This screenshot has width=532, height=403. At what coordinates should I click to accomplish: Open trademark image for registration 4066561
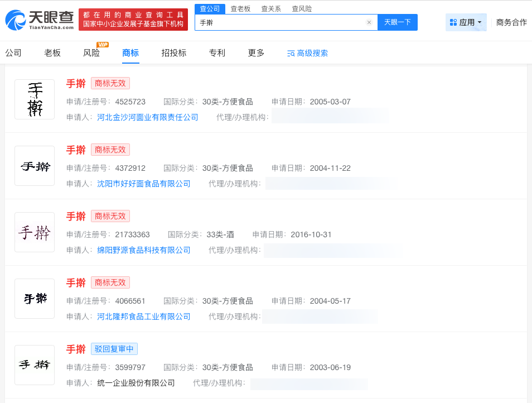[x=35, y=299]
